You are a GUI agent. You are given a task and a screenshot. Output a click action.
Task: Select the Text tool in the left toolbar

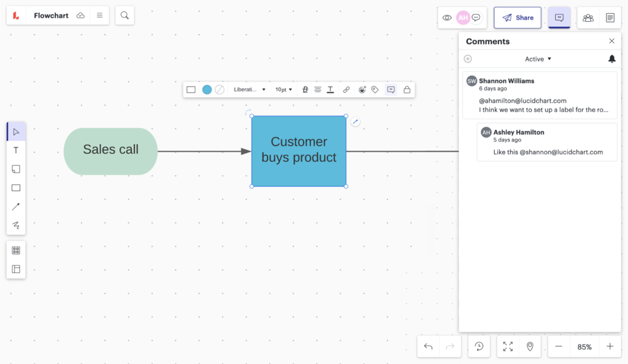pos(16,151)
